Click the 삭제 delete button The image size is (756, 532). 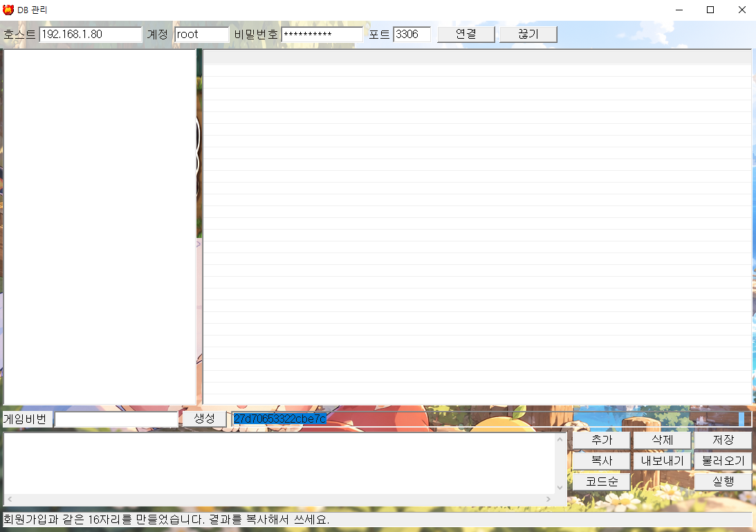[x=662, y=440]
